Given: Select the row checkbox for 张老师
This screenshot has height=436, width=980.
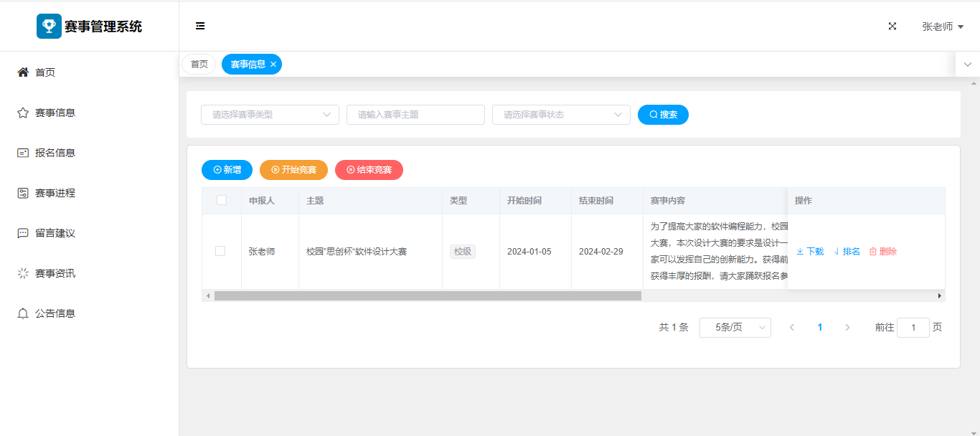Looking at the screenshot, I should [220, 251].
